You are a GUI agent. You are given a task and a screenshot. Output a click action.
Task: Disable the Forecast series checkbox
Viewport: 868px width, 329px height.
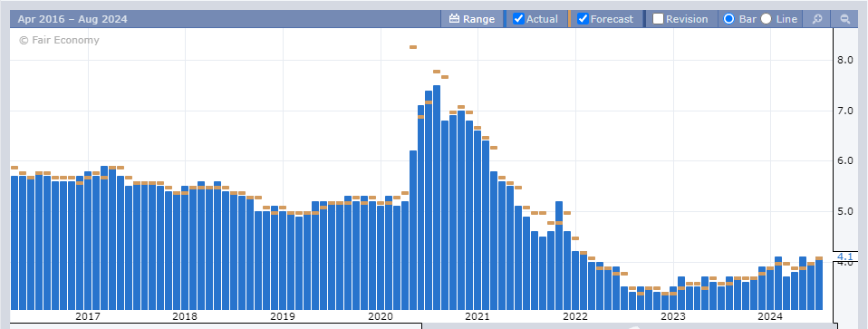(583, 19)
